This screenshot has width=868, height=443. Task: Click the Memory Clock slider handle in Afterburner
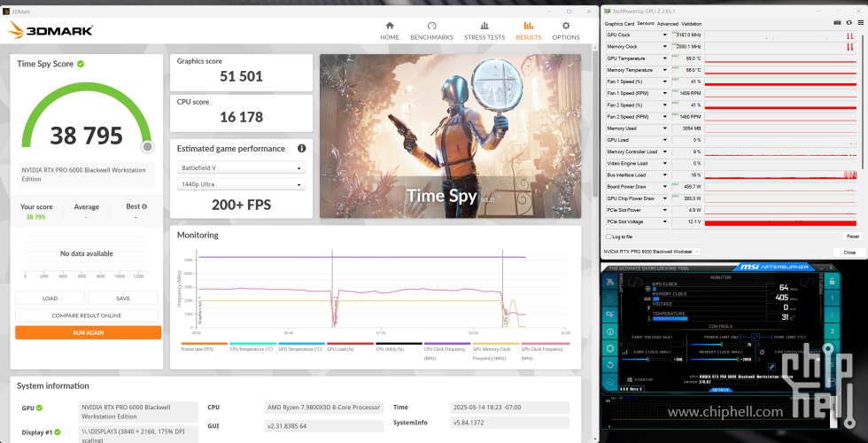pyautogui.click(x=737, y=360)
